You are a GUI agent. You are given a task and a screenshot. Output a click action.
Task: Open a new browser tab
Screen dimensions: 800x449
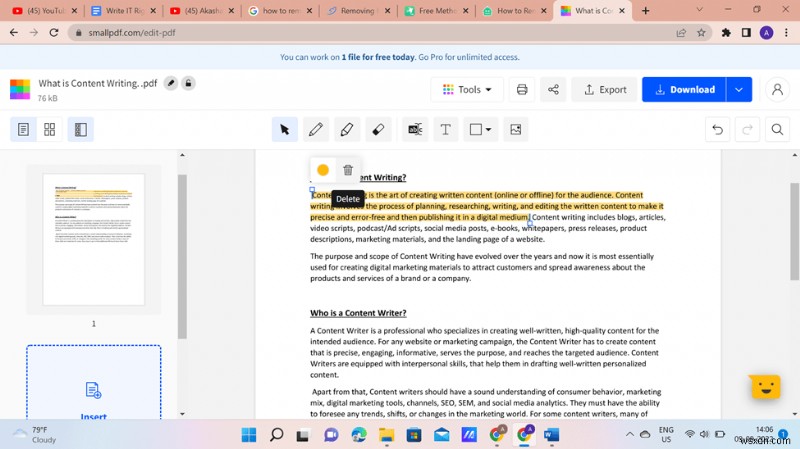(x=645, y=11)
